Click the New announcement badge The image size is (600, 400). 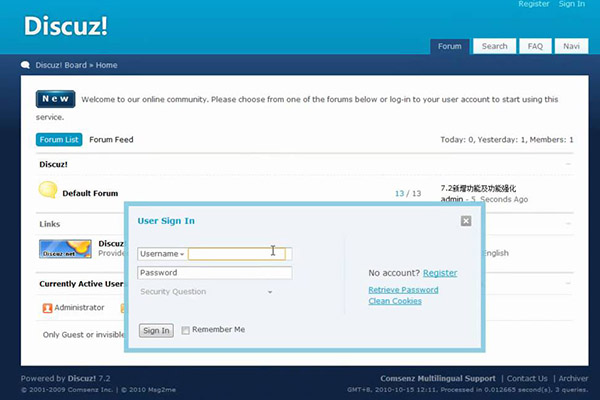coord(56,99)
